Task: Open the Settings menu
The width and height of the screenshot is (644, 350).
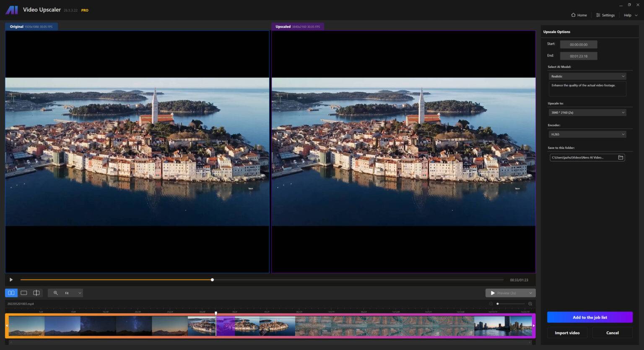Action: 605,15
